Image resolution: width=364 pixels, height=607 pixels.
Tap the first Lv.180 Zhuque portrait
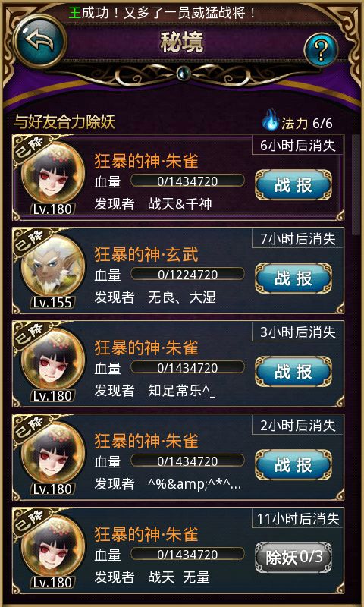[53, 174]
